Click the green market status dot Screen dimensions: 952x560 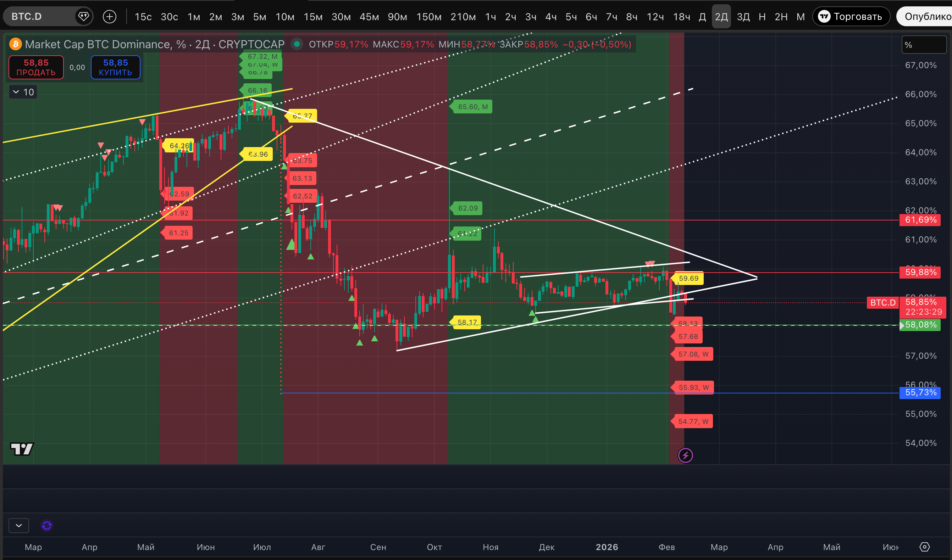point(297,44)
